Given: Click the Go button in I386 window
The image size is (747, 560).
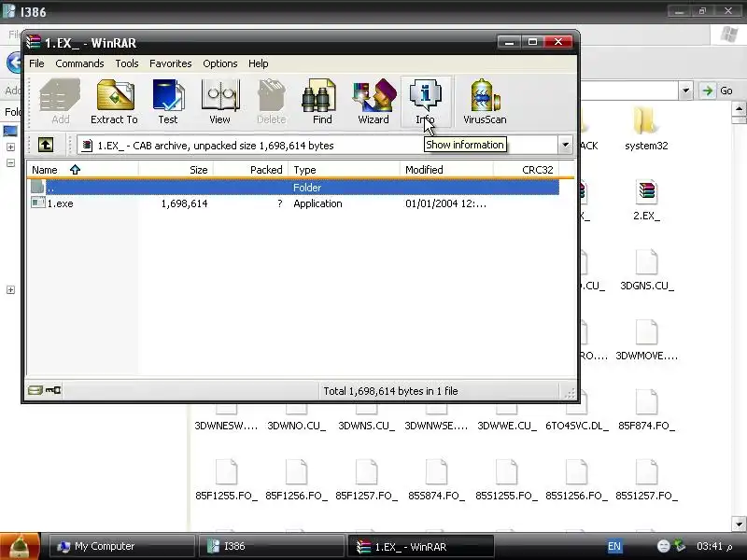Looking at the screenshot, I should 716,91.
